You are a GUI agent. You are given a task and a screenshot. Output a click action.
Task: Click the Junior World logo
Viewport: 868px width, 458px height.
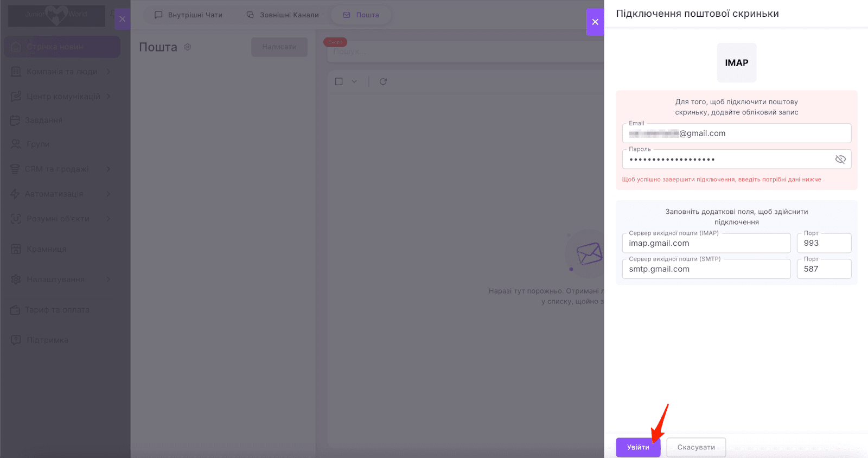(56, 15)
